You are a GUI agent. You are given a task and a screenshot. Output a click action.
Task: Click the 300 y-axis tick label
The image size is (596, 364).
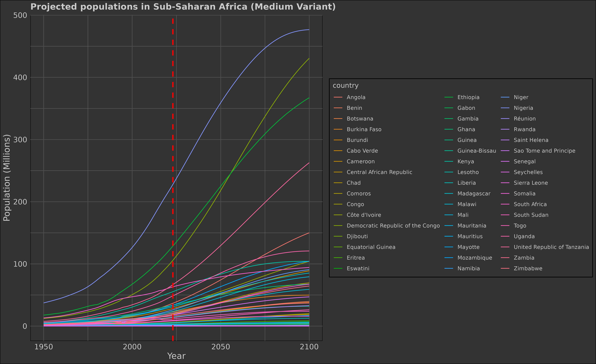pos(20,140)
